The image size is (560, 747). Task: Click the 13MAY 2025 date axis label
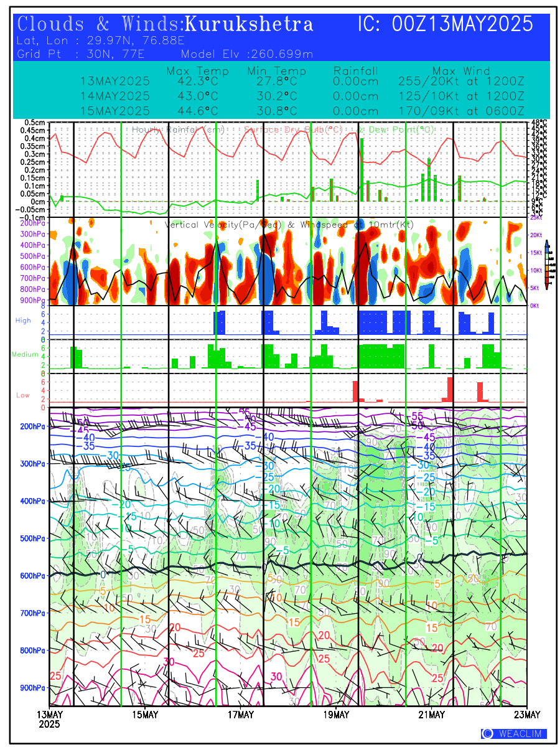coord(49,719)
